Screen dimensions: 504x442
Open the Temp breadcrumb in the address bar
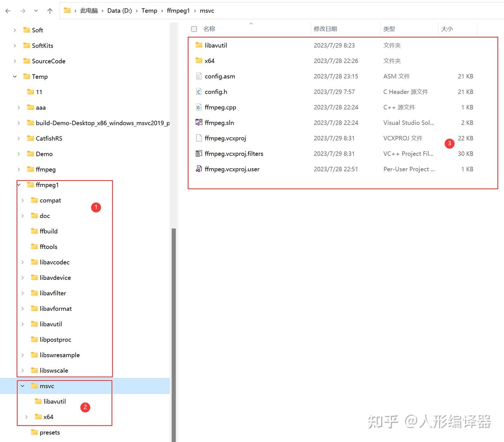point(149,11)
